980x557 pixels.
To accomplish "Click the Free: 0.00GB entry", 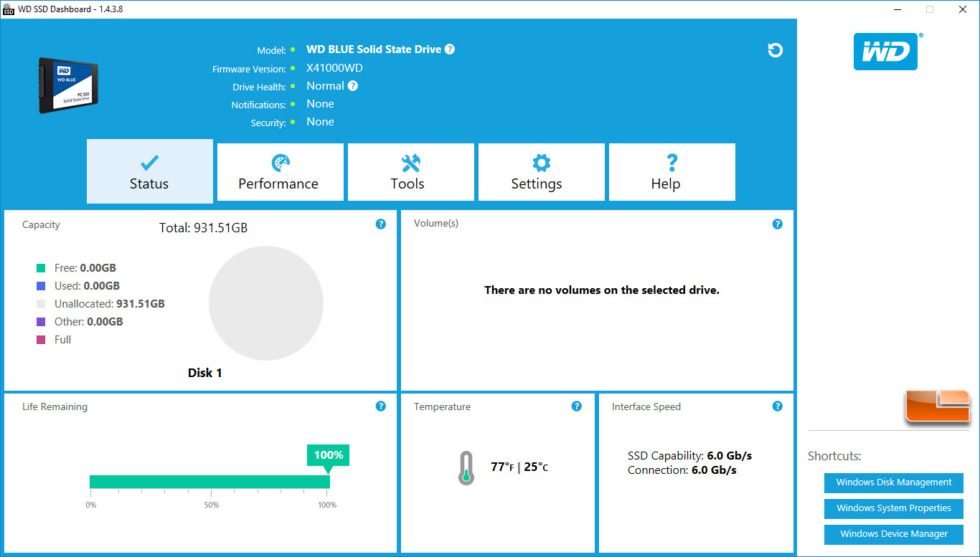I will coord(85,268).
